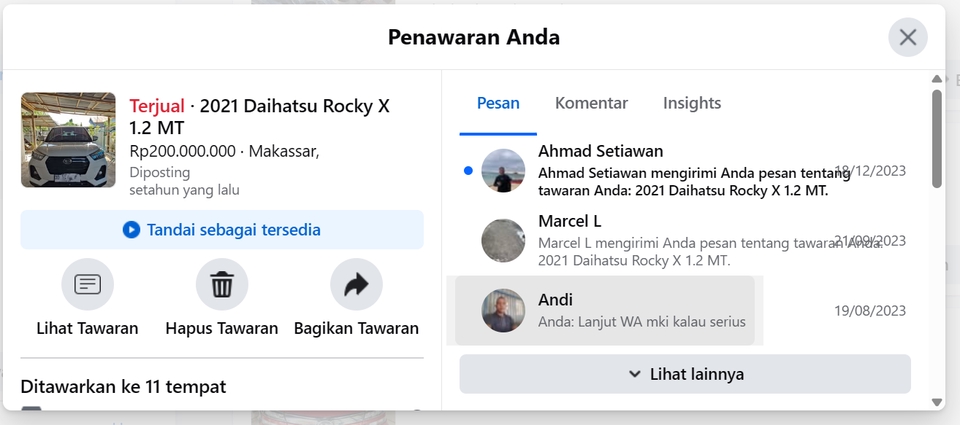Click the Hapus Tawaran trash icon
The image size is (960, 425).
coord(222,285)
